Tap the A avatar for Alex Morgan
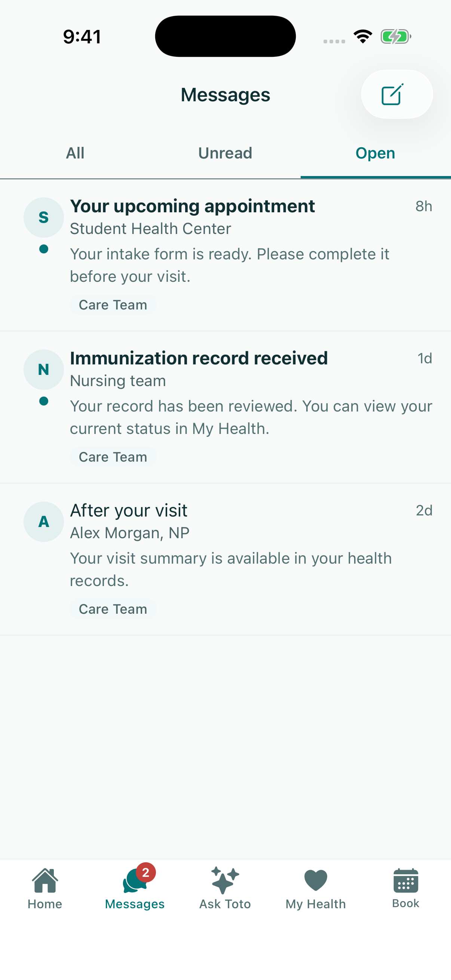Screen dimensions: 451x980 [x=44, y=521]
